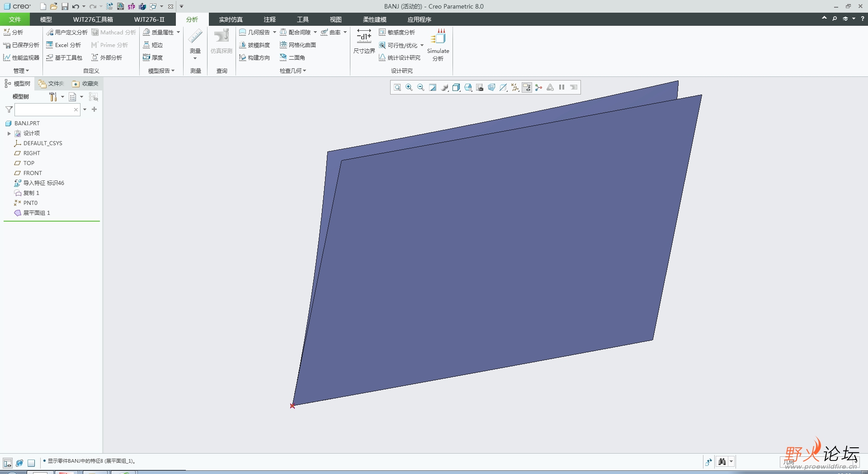Expand the 检查几何 group dropdown

point(293,71)
